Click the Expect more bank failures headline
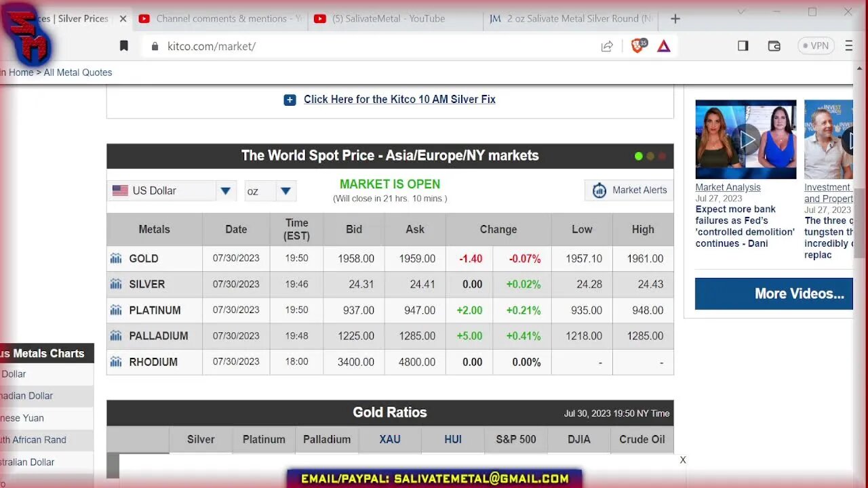 (745, 226)
